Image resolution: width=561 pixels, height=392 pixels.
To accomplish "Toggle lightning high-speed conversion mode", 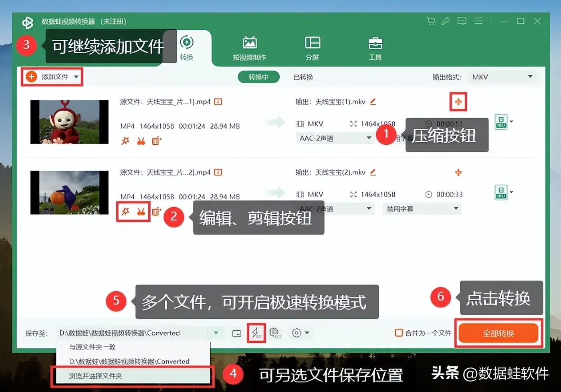I will pos(256,333).
